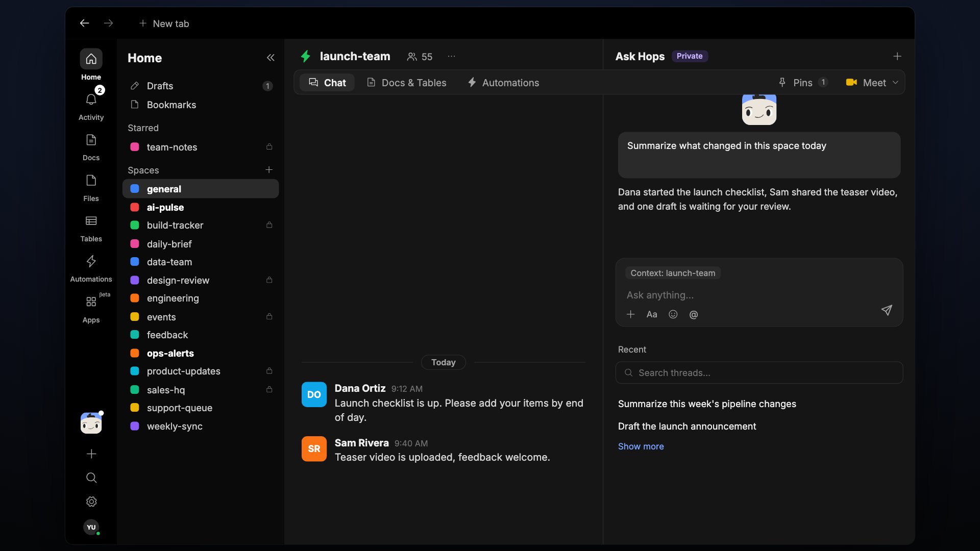Start new Ask Hops thread plus
Screen dimensions: 980x551
coord(897,56)
